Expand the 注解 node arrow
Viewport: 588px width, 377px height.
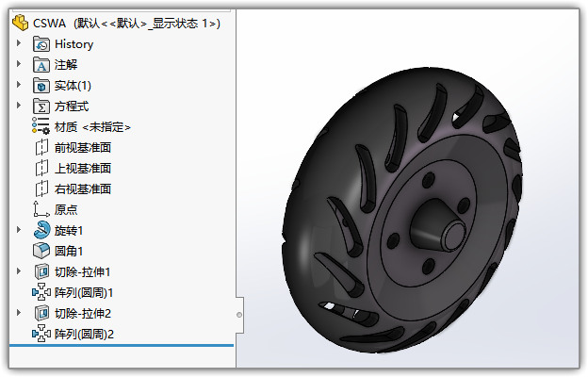tap(19, 64)
